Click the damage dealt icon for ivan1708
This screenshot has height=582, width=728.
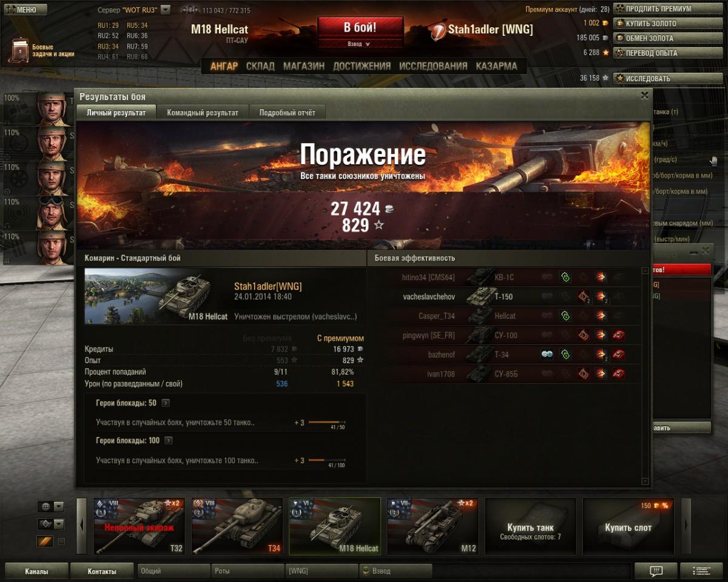tap(601, 373)
